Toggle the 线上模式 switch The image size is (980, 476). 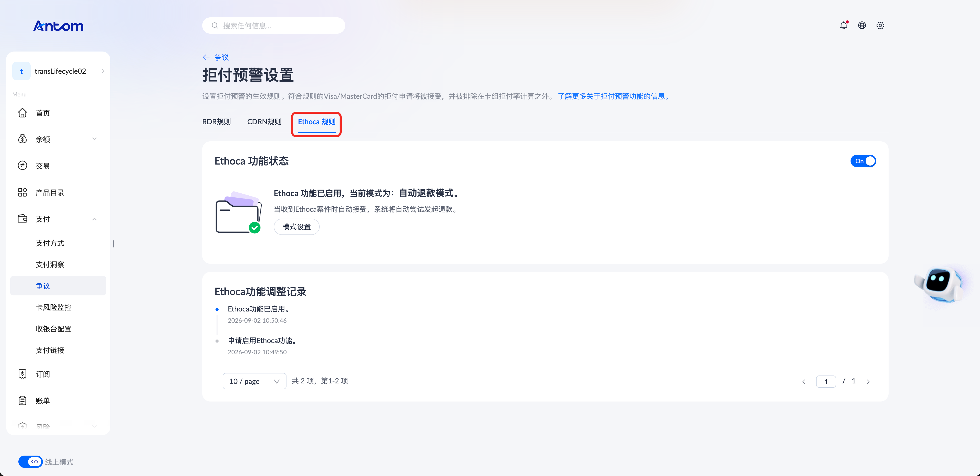pos(30,461)
